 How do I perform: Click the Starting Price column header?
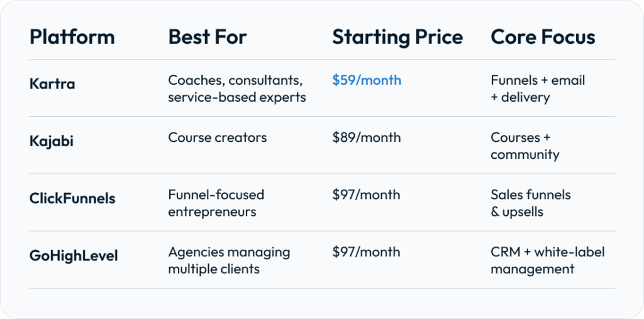tap(397, 37)
